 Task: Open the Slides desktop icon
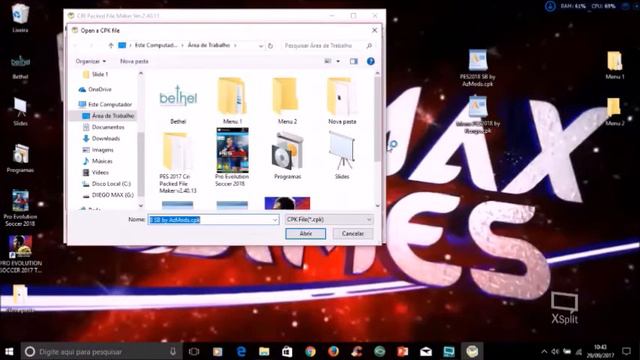[20, 112]
